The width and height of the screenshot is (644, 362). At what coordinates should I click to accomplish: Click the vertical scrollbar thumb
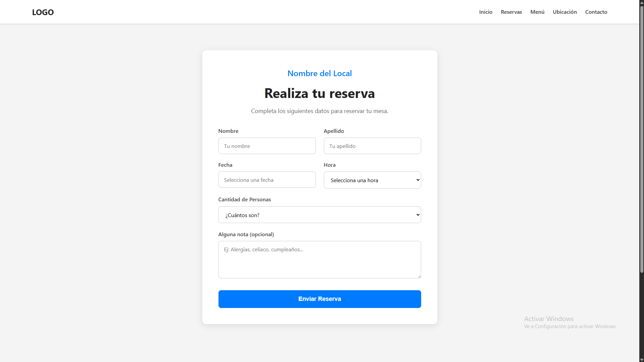(641, 138)
